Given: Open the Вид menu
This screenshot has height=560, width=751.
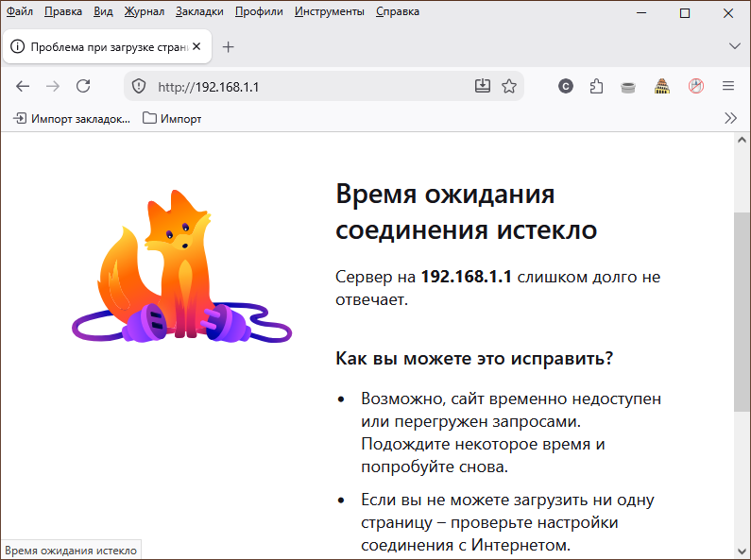Looking at the screenshot, I should (x=103, y=11).
